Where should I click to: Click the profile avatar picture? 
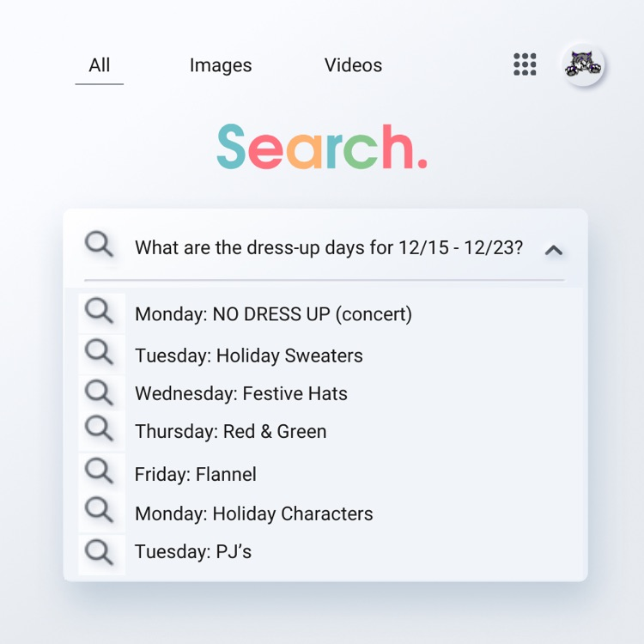click(x=583, y=65)
